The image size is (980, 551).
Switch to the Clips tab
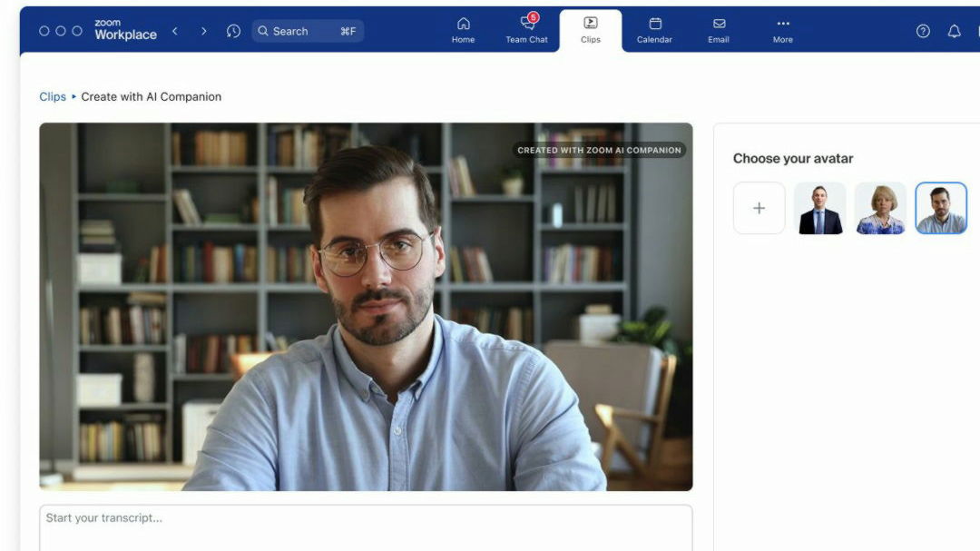click(x=591, y=30)
